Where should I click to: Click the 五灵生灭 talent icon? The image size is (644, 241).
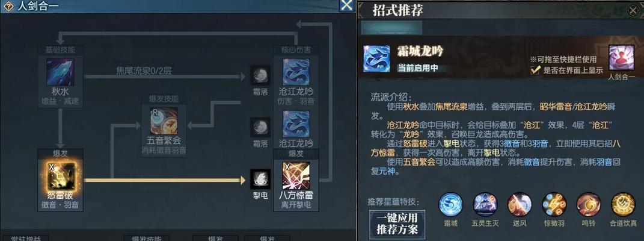coord(485,205)
